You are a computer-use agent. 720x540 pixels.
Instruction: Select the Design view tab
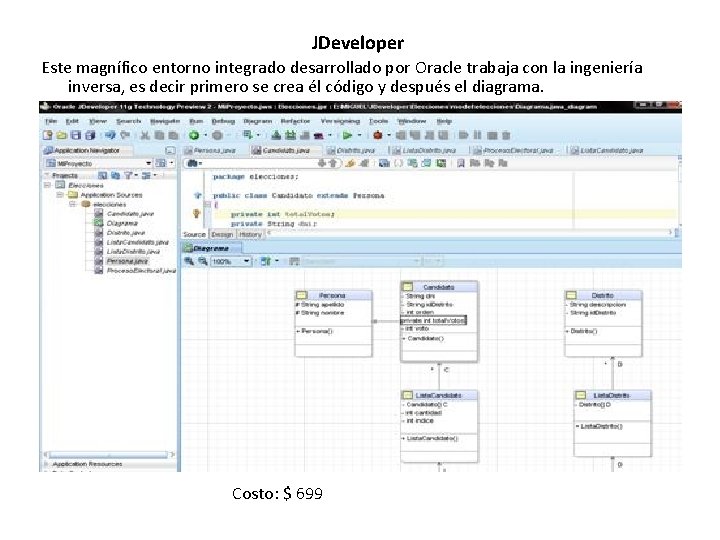[222, 235]
